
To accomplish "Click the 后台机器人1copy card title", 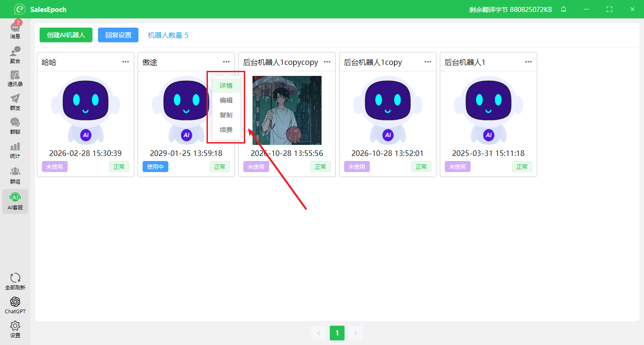I will [373, 62].
